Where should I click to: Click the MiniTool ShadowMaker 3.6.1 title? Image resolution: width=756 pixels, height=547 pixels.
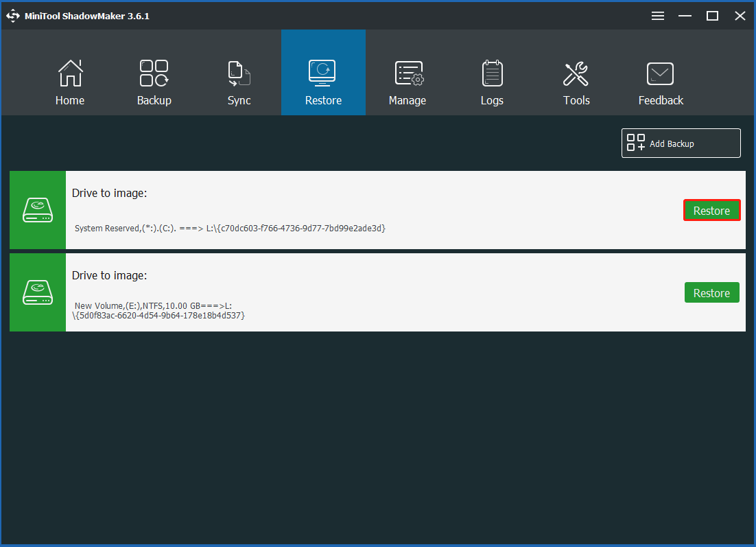point(87,16)
